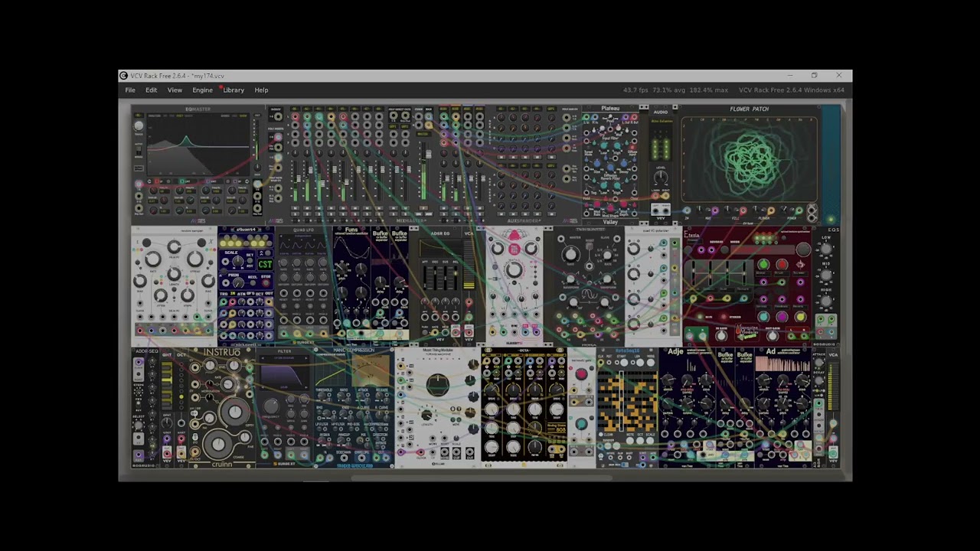This screenshot has width=980, height=551.
Task: Click the Plateau module title
Action: pos(610,109)
